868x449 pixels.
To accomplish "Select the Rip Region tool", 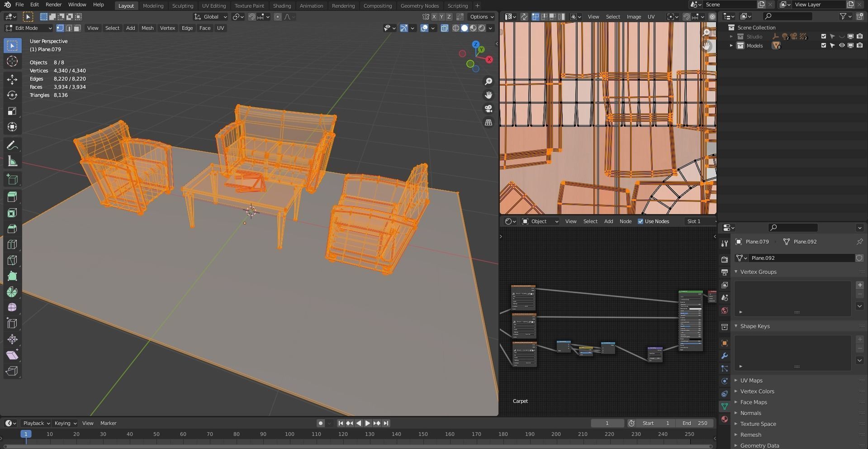I will [12, 371].
